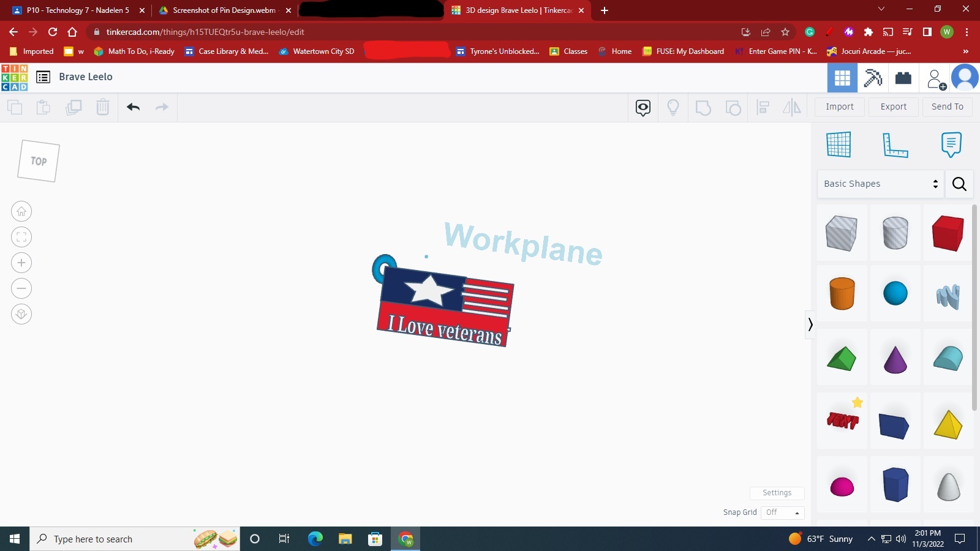
Task: Pick the gray Paraboloid shape
Action: click(x=948, y=486)
